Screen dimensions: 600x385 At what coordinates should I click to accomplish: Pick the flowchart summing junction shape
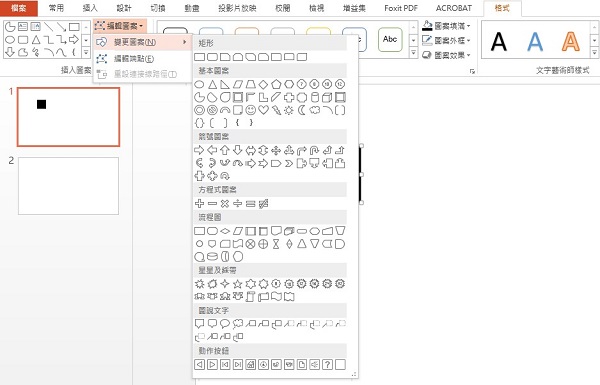(250, 244)
